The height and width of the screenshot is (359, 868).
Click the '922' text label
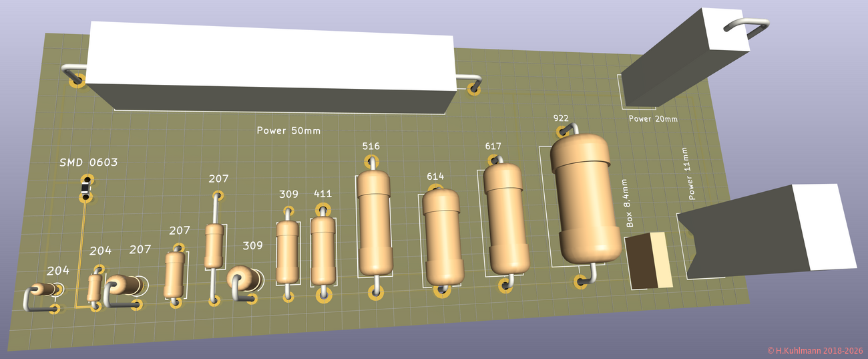coord(561,118)
